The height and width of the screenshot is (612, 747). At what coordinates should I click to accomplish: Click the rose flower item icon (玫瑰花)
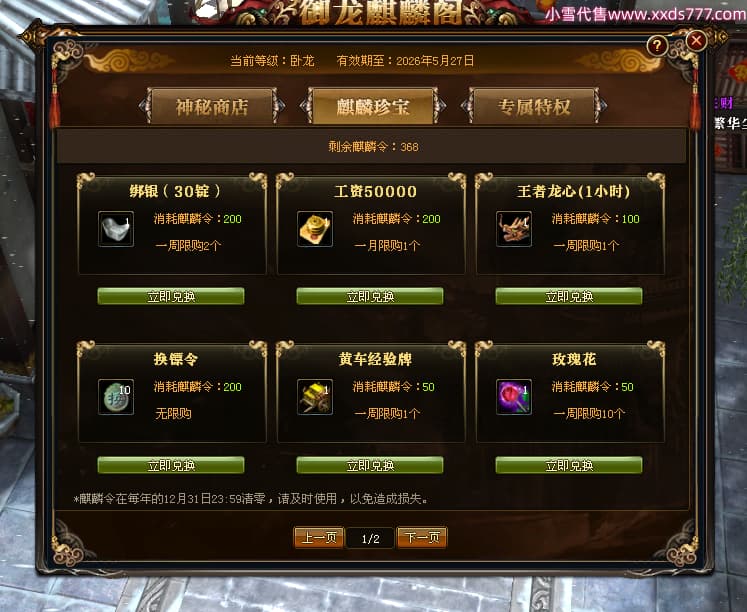tap(514, 397)
